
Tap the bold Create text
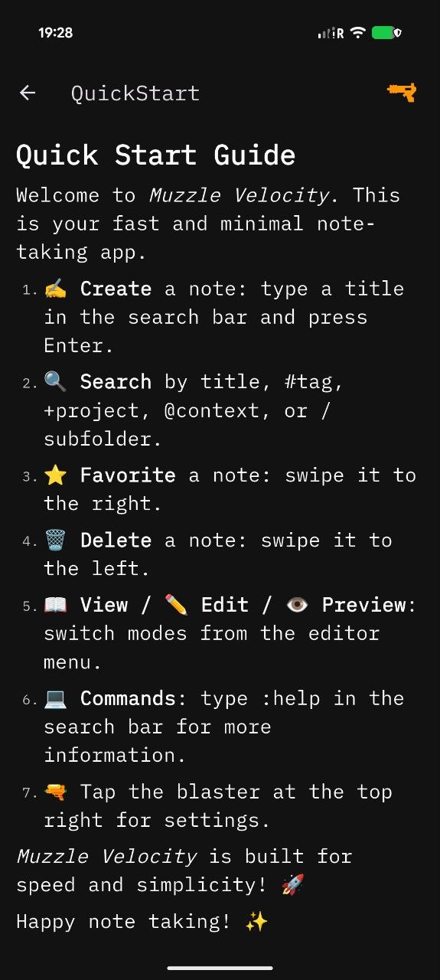pyautogui.click(x=116, y=289)
